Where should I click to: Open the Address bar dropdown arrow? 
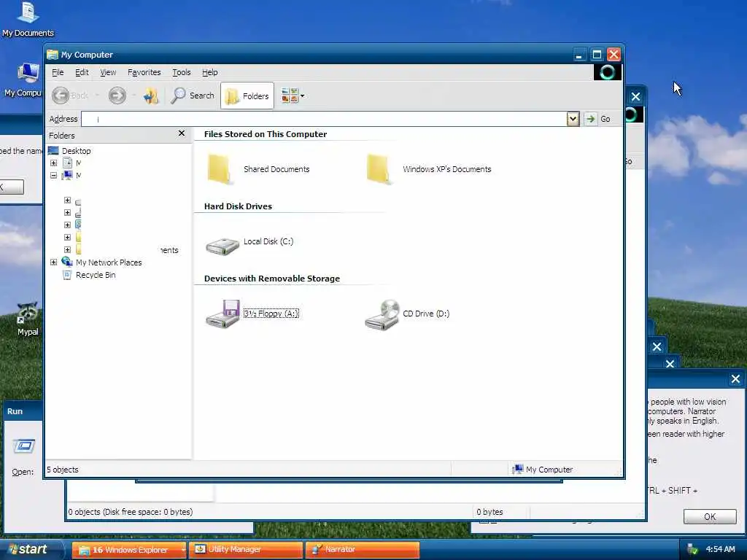click(573, 119)
